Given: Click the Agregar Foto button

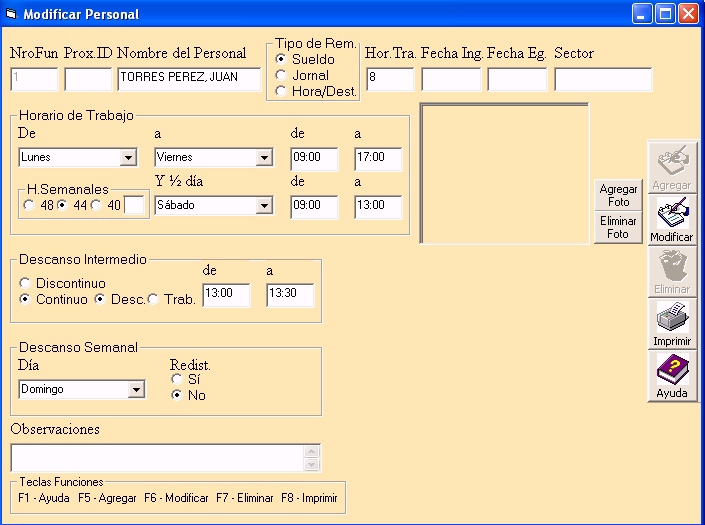Looking at the screenshot, I should click(618, 195).
